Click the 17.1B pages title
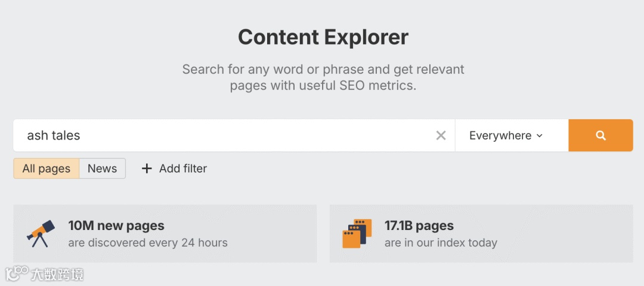Screen dimensions: 644x286 pos(419,226)
